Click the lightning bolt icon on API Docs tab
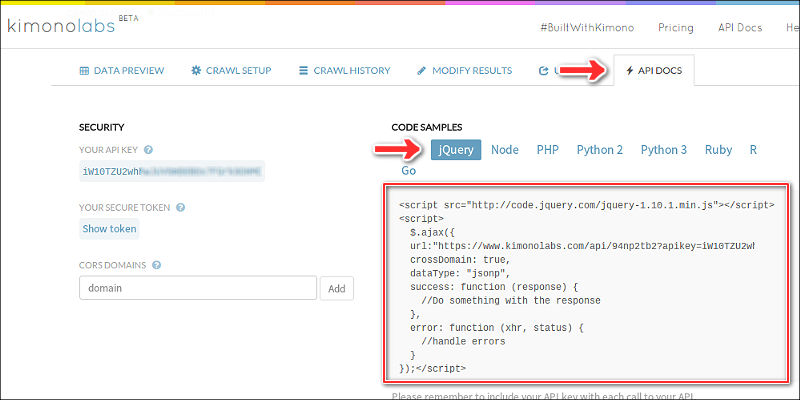 click(x=630, y=70)
